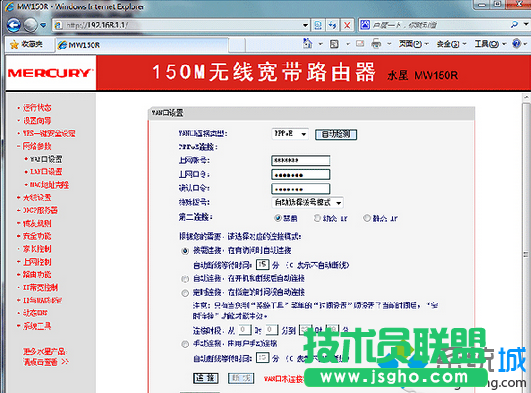Open the 工具(O) menu

[x=490, y=44]
